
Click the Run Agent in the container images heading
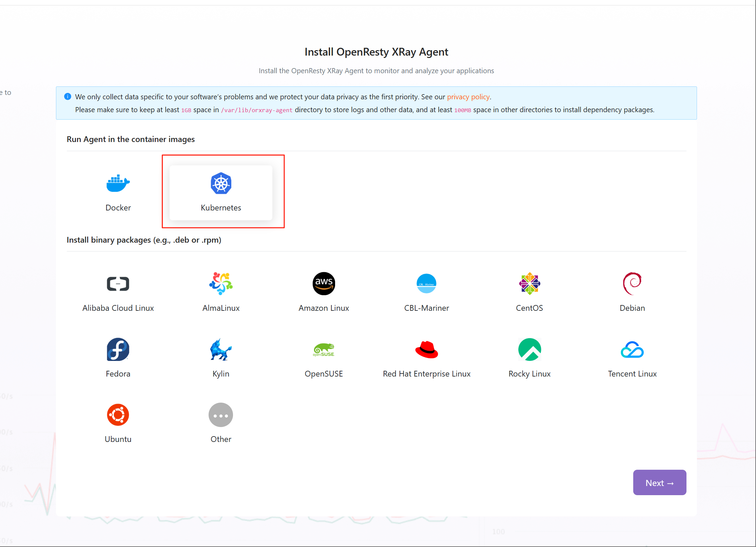(x=131, y=139)
